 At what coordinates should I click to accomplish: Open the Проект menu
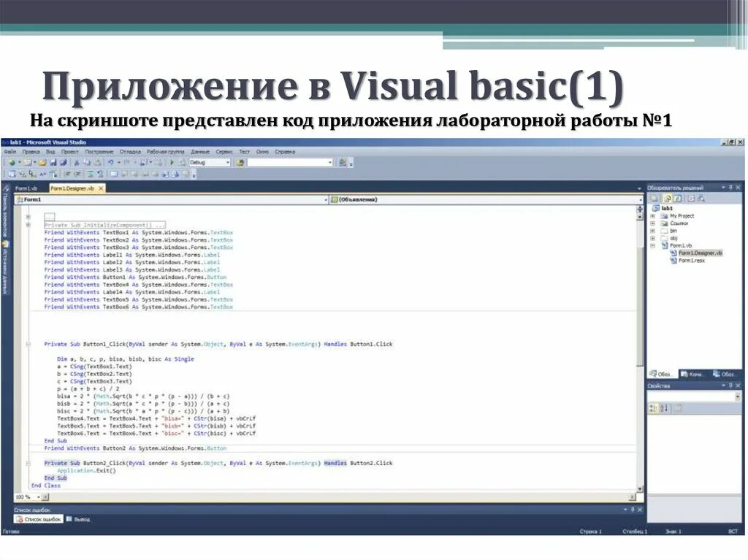(69, 152)
